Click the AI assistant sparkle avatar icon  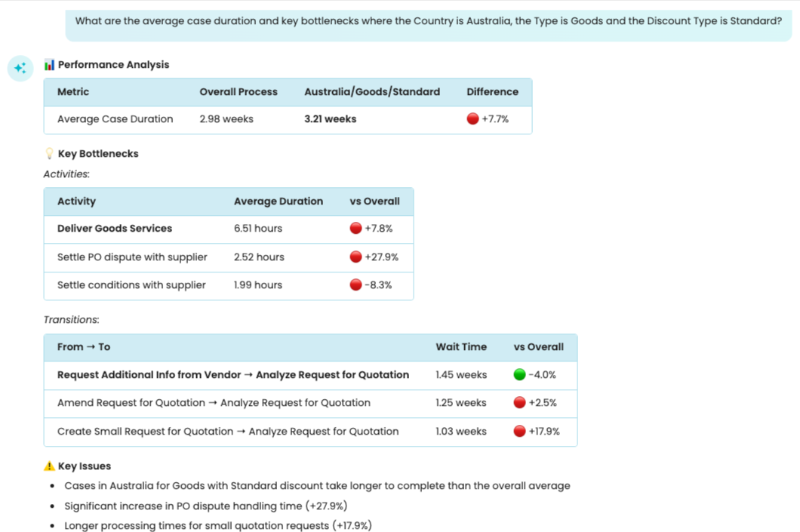pos(20,68)
